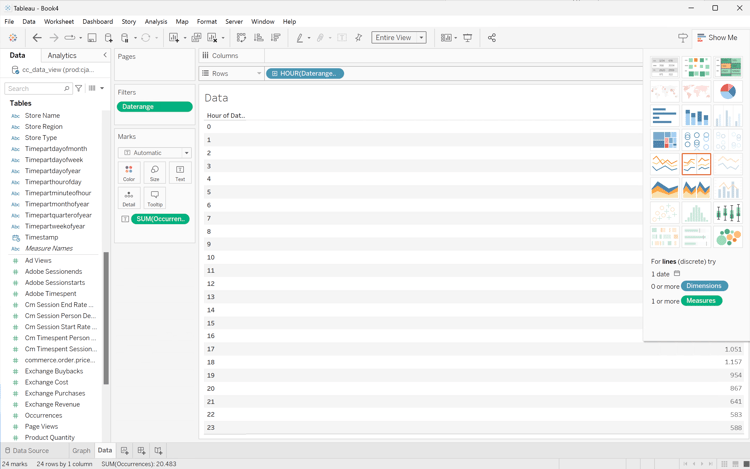Select the Store Region field

coord(44,127)
